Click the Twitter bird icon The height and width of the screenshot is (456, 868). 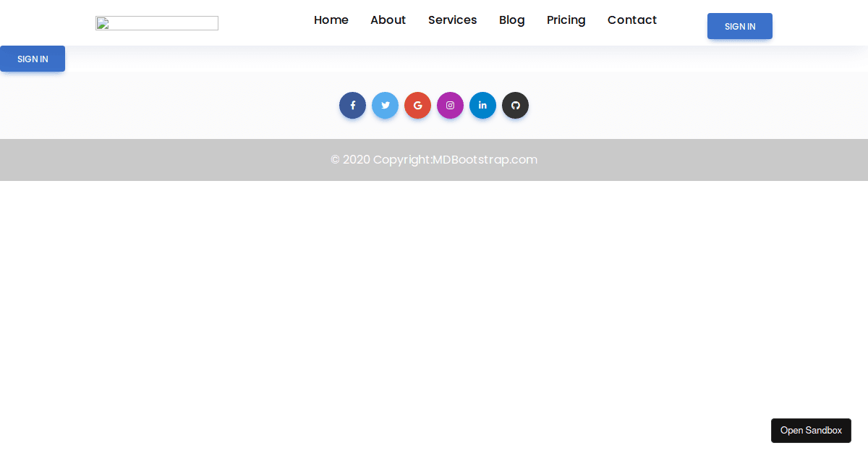[385, 106]
